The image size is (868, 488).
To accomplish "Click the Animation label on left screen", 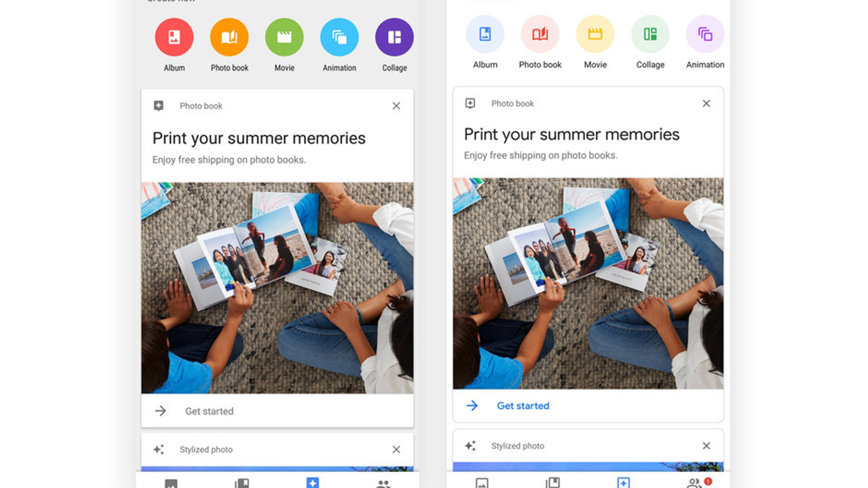I will coord(340,68).
